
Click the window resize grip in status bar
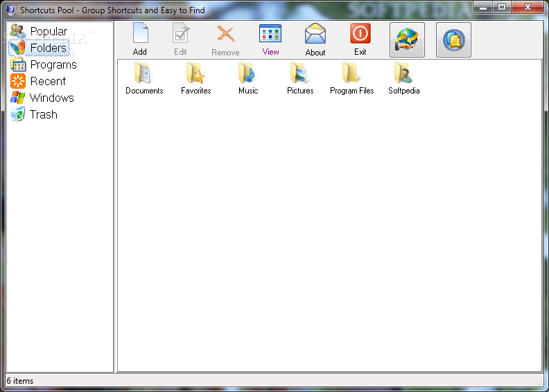coord(539,382)
